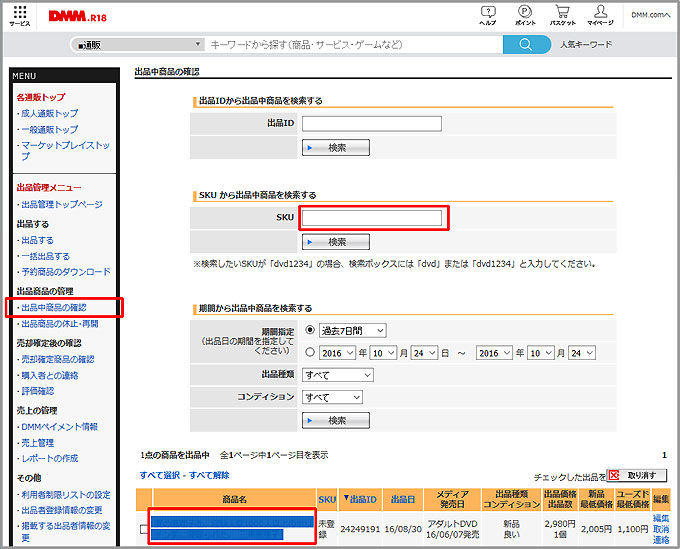Go to 成人通販トップ
Image resolution: width=680 pixels, height=549 pixels.
pos(49,113)
